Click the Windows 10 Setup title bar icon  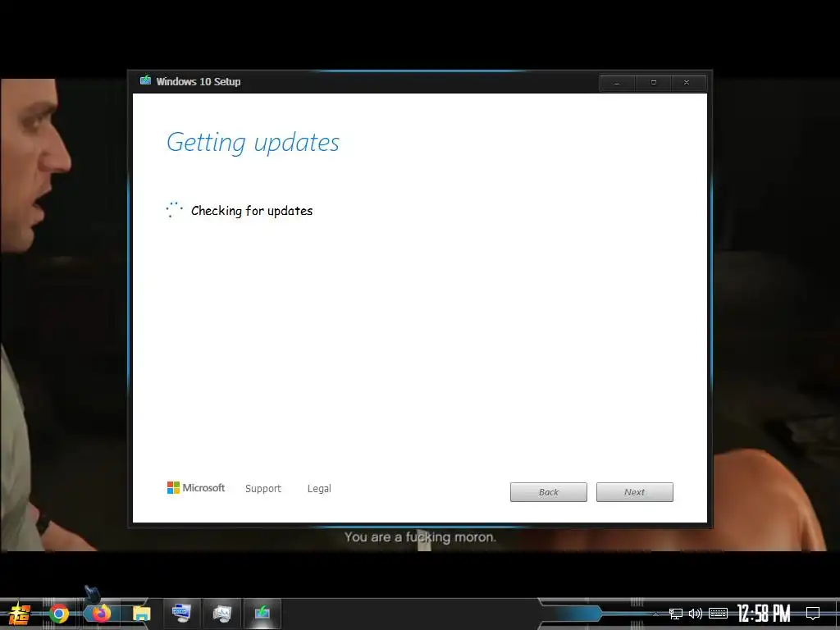145,80
